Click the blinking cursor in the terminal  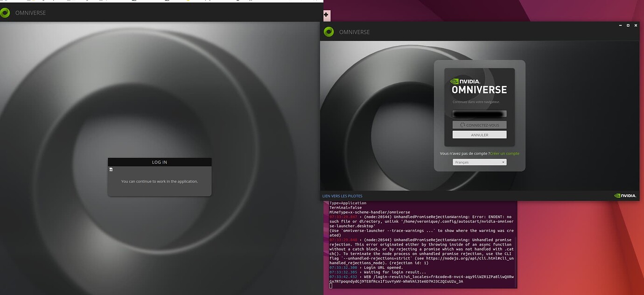click(x=330, y=285)
